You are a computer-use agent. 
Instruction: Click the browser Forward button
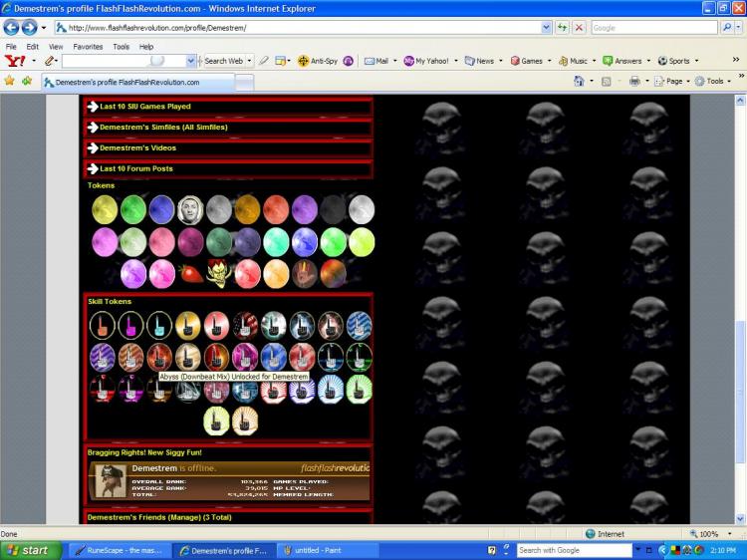coord(29,28)
